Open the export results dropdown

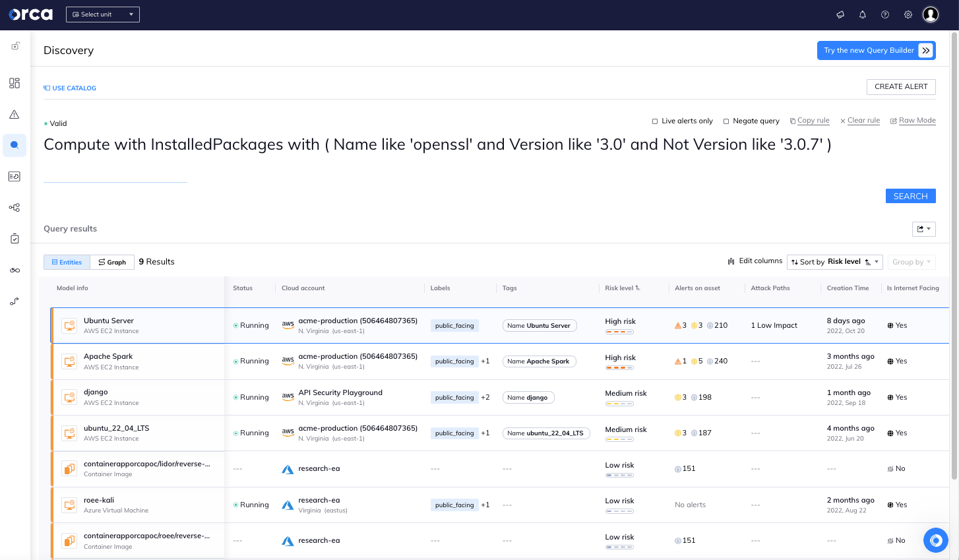coord(923,229)
